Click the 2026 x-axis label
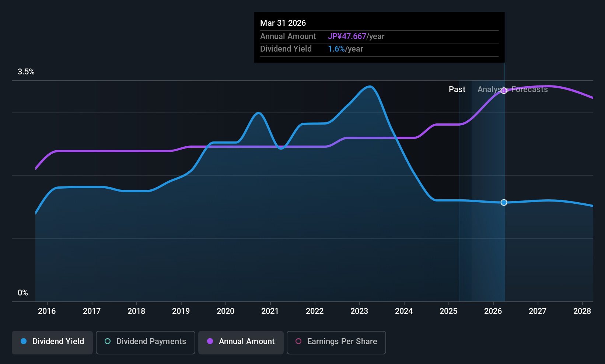The image size is (605, 364). pos(493,311)
